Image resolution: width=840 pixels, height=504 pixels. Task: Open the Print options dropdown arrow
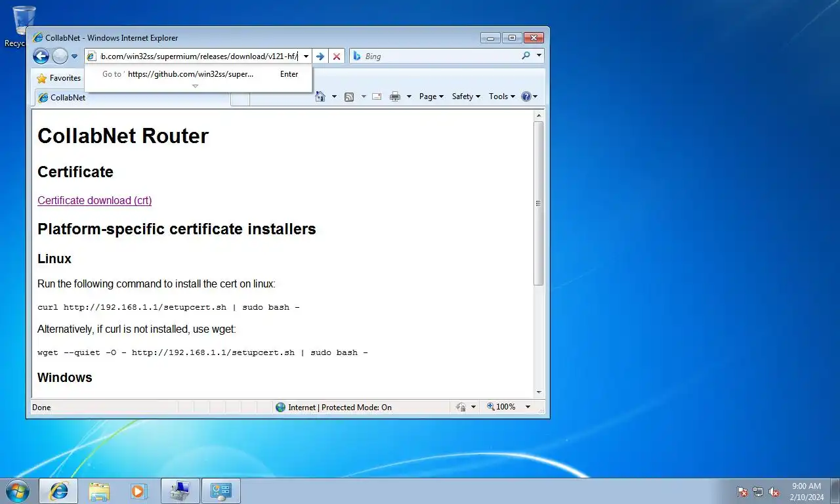409,96
